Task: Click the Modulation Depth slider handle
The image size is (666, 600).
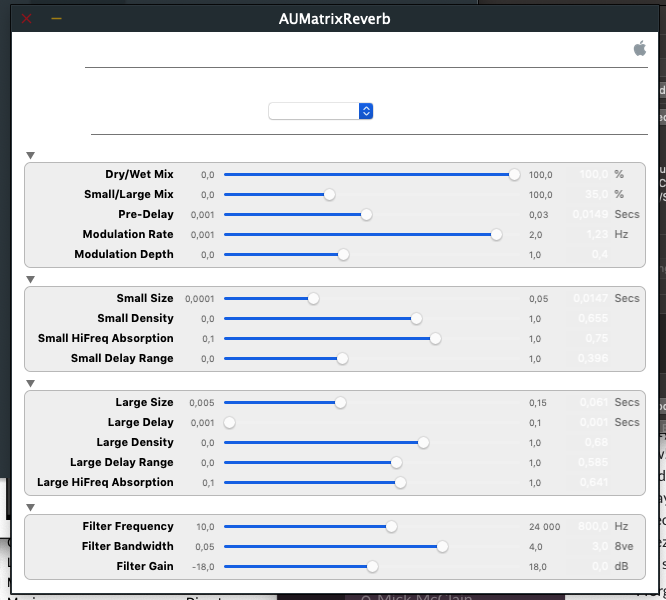Action: click(x=343, y=254)
